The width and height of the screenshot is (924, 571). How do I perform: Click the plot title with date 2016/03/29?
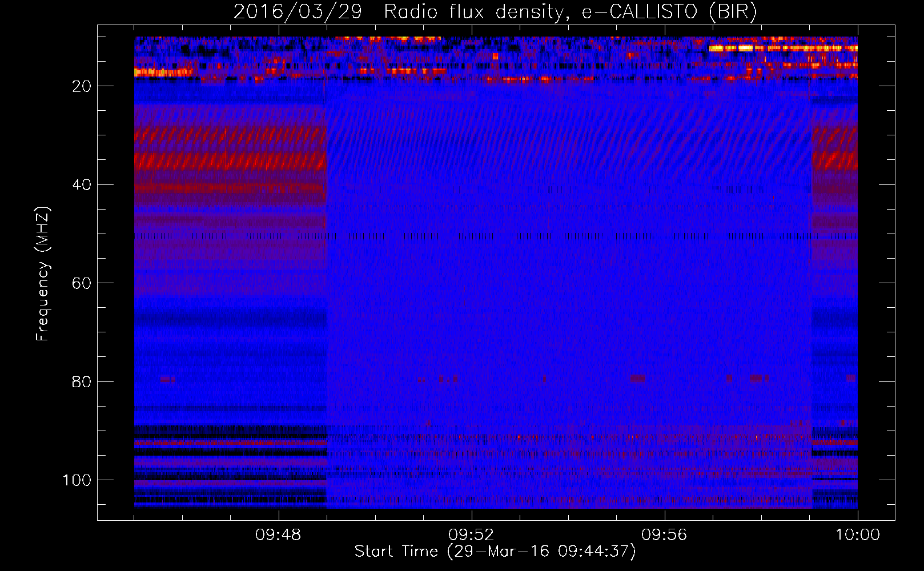495,11
